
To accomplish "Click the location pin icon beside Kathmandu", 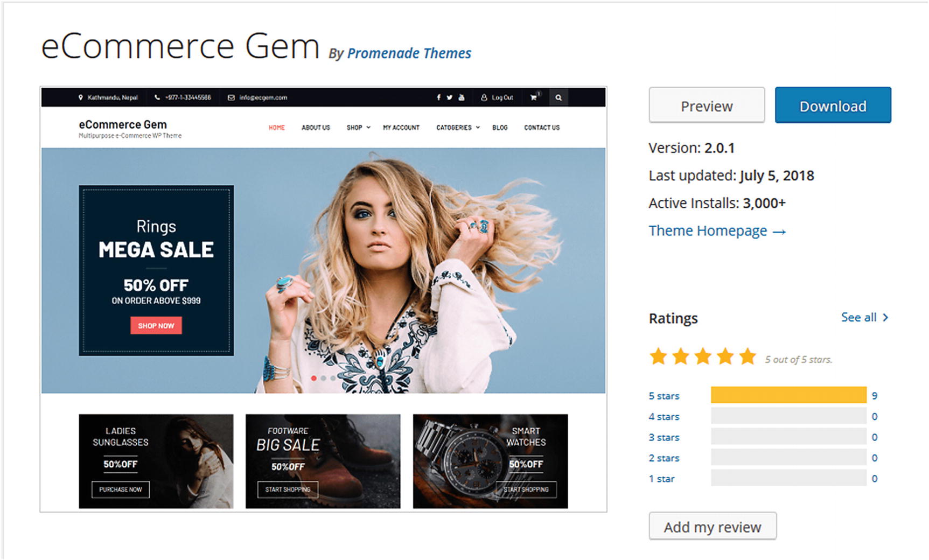I will [x=81, y=97].
